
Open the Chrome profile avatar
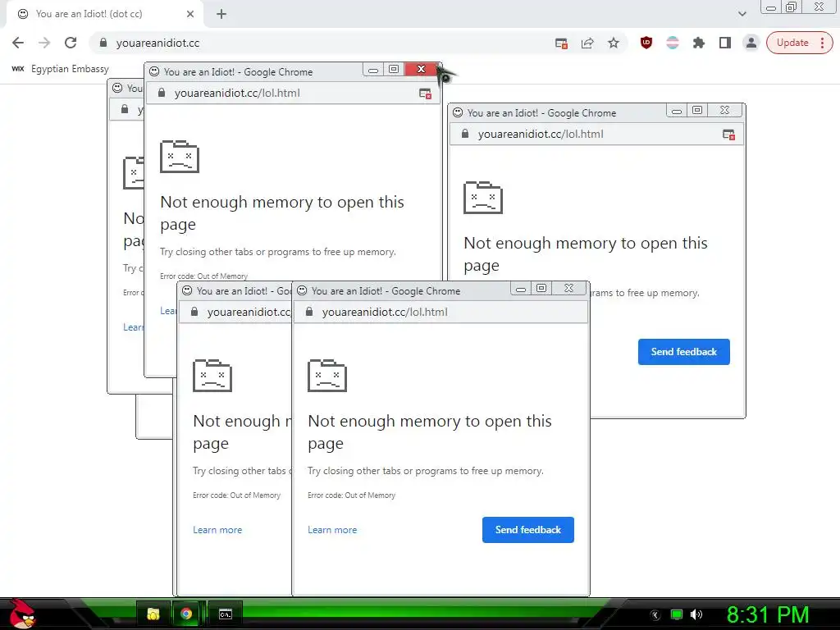[751, 43]
